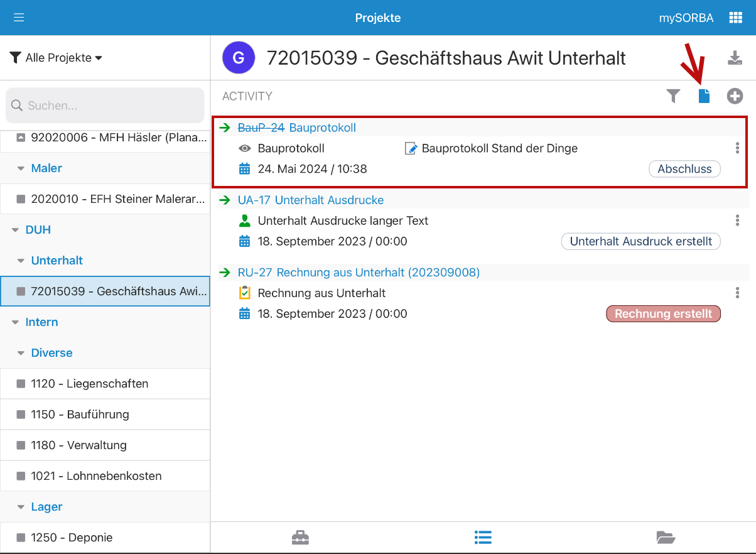Select project 2020010 - EFH Steiner Malerar...
Image resolution: width=756 pixels, height=554 pixels.
(x=105, y=199)
